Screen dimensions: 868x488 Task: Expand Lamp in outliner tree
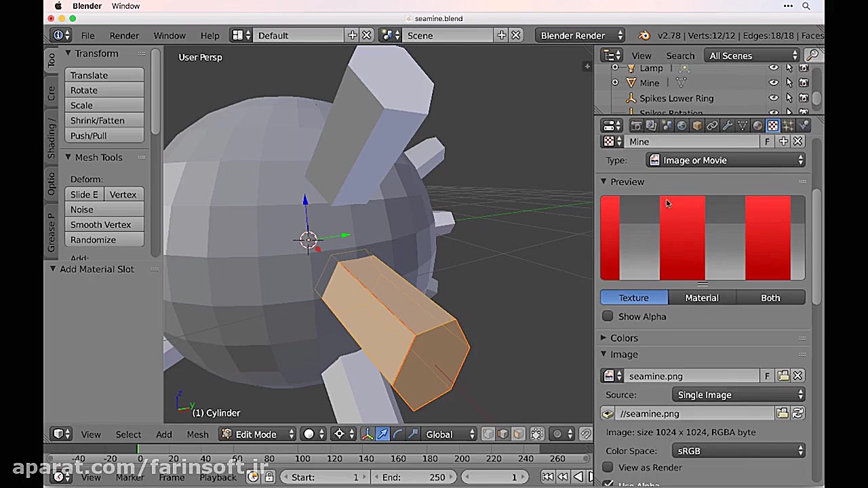click(x=615, y=68)
